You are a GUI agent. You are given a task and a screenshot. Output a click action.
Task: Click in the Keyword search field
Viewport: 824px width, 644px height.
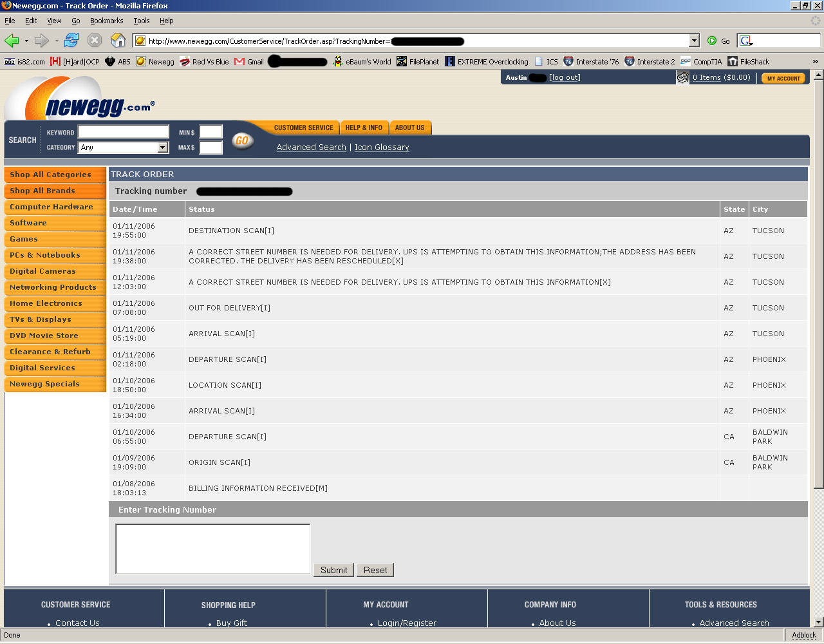point(123,132)
